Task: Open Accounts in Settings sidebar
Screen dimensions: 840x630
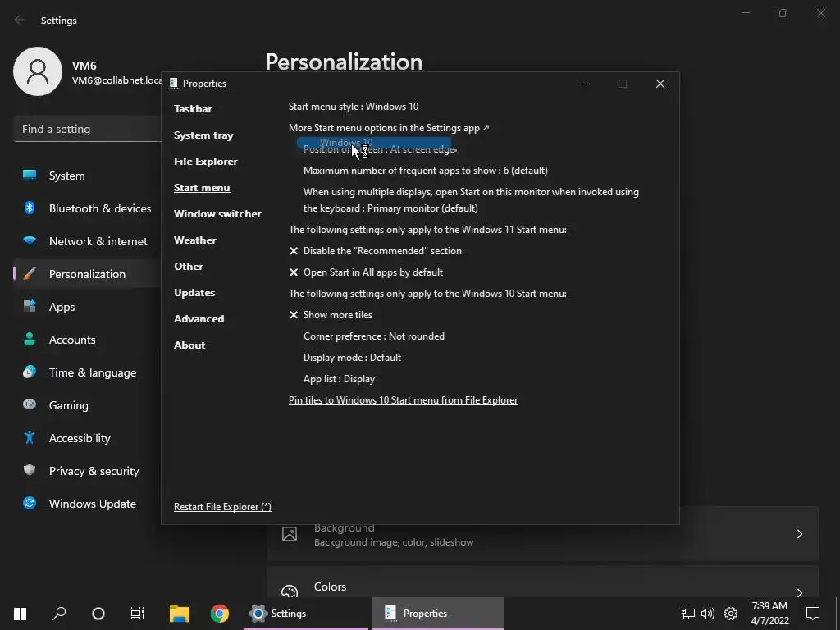Action: coord(87,340)
